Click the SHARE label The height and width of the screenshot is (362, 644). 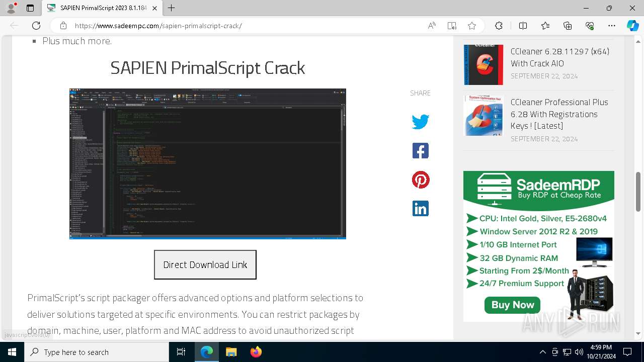click(x=420, y=93)
